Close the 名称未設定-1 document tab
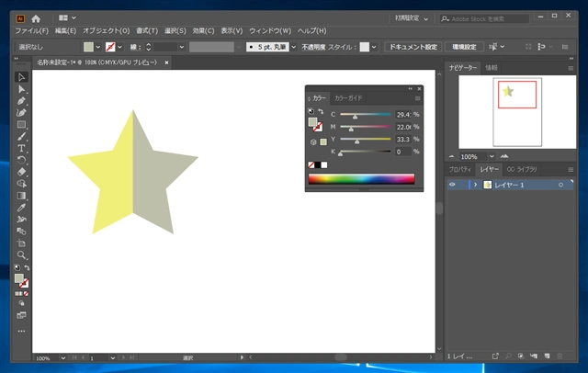The width and height of the screenshot is (588, 373). pos(166,62)
